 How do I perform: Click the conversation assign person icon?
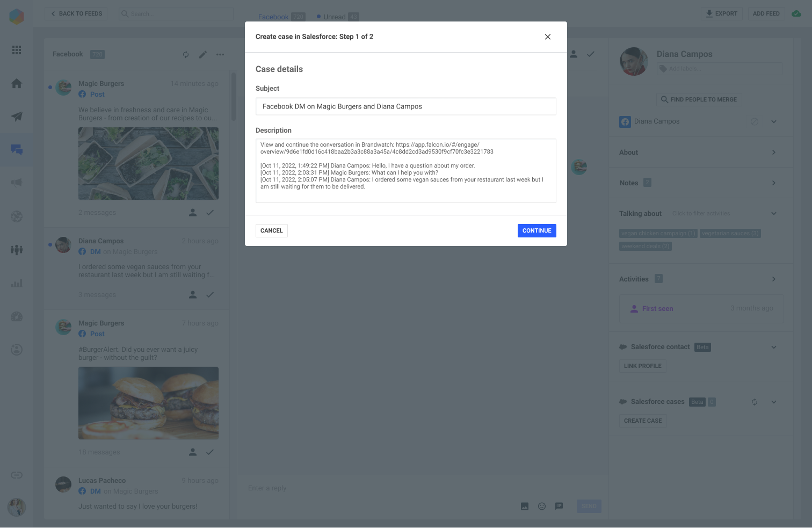click(x=574, y=54)
